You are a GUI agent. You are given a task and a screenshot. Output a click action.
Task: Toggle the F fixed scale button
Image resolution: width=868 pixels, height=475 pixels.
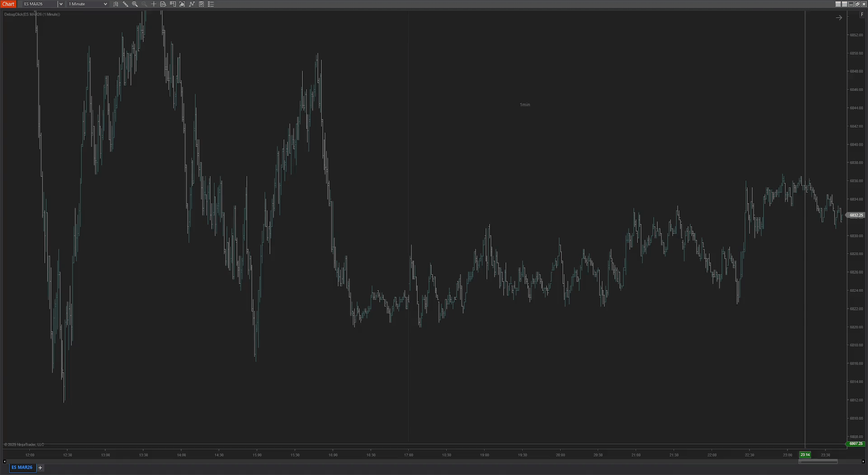coord(862,14)
